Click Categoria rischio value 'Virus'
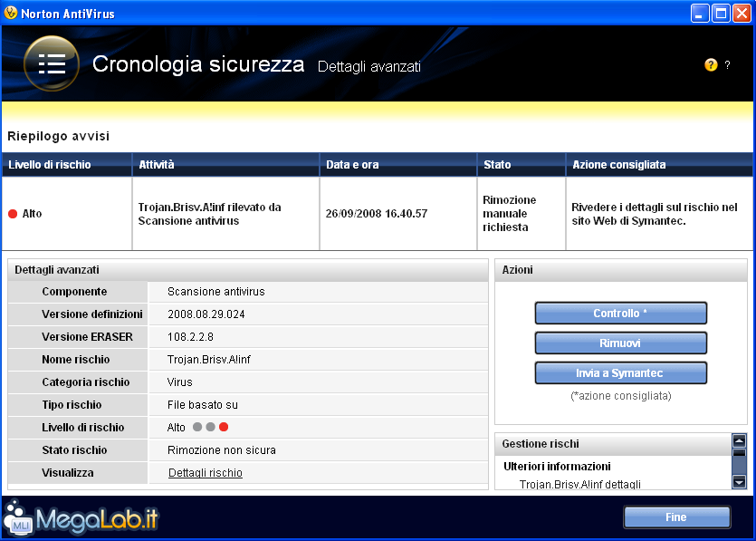756x541 pixels. click(180, 382)
